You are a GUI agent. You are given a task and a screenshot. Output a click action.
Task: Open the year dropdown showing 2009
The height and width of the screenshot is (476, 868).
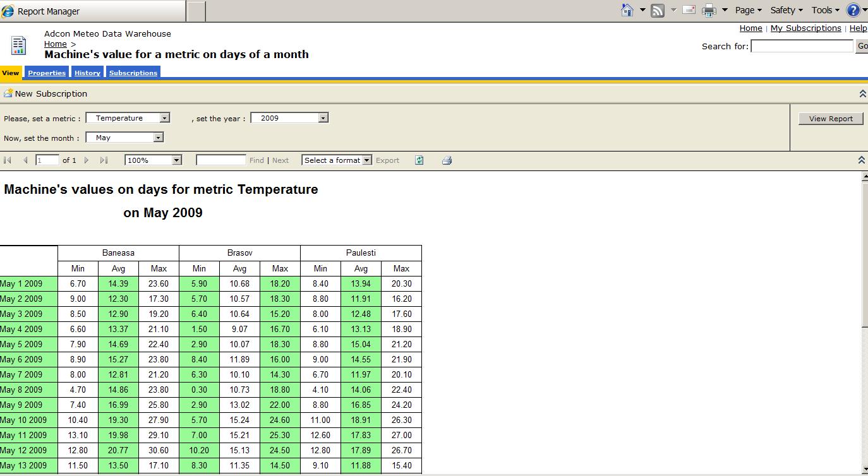tap(323, 118)
